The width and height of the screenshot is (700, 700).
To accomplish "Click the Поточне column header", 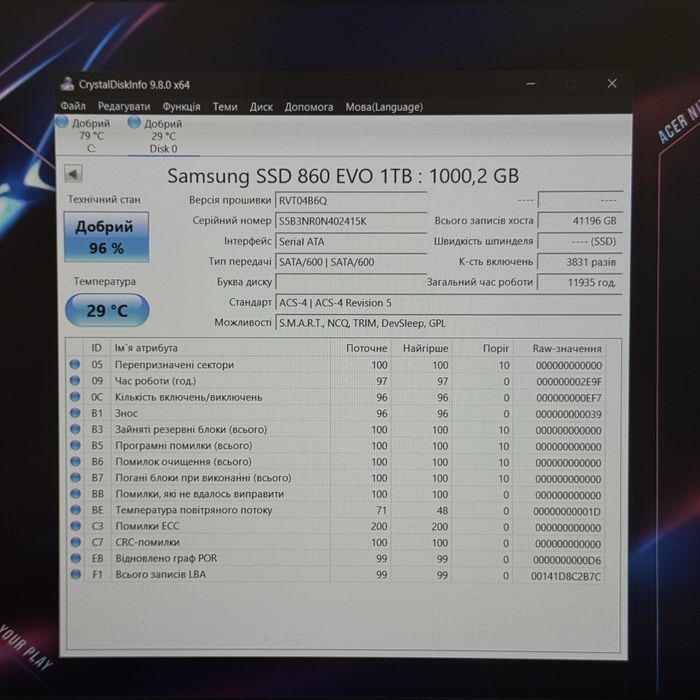I will tap(361, 348).
